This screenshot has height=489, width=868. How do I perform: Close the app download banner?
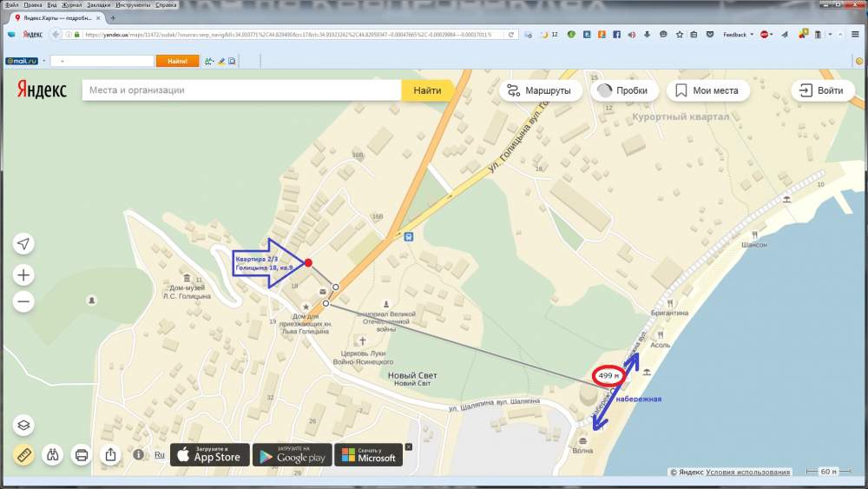pyautogui.click(x=409, y=447)
